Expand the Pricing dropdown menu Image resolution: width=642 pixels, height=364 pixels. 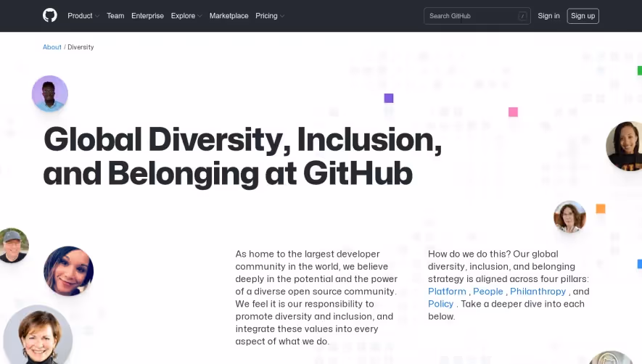tap(270, 15)
